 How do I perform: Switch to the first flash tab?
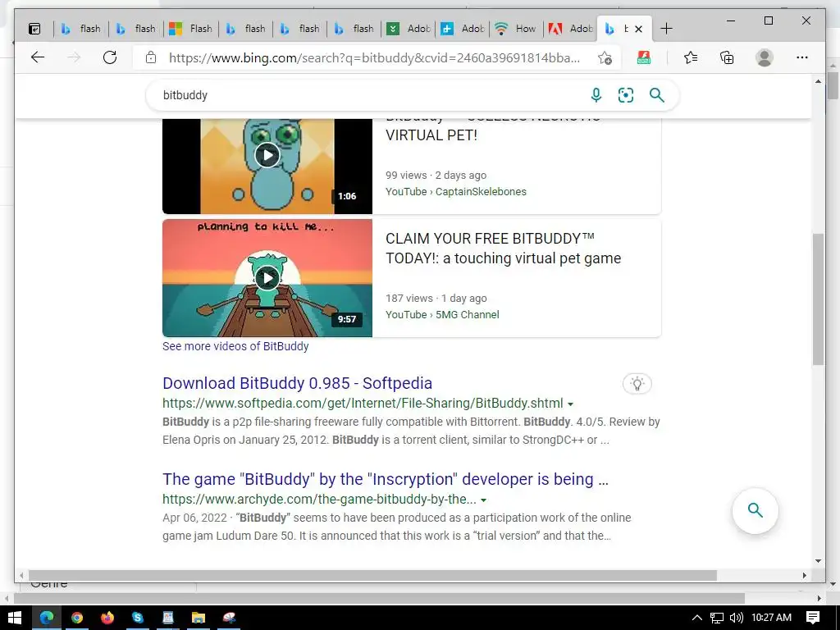(x=80, y=29)
